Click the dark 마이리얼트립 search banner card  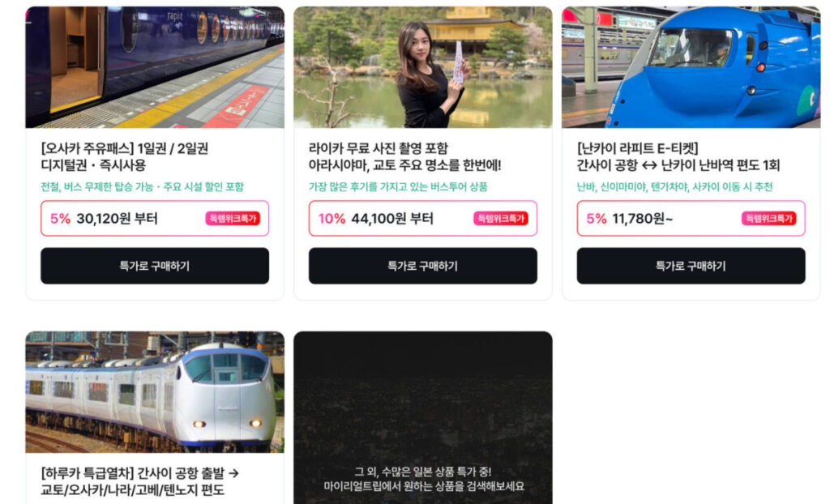[422, 418]
